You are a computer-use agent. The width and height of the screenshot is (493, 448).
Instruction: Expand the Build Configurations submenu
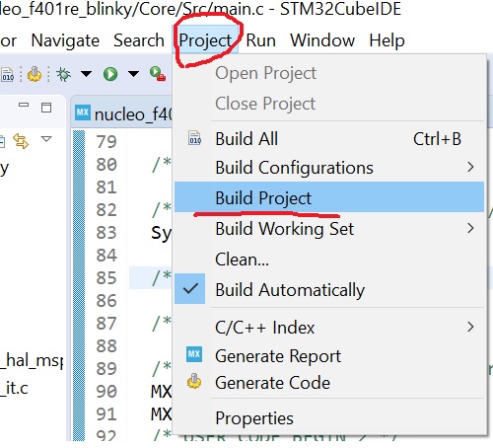(x=329, y=168)
